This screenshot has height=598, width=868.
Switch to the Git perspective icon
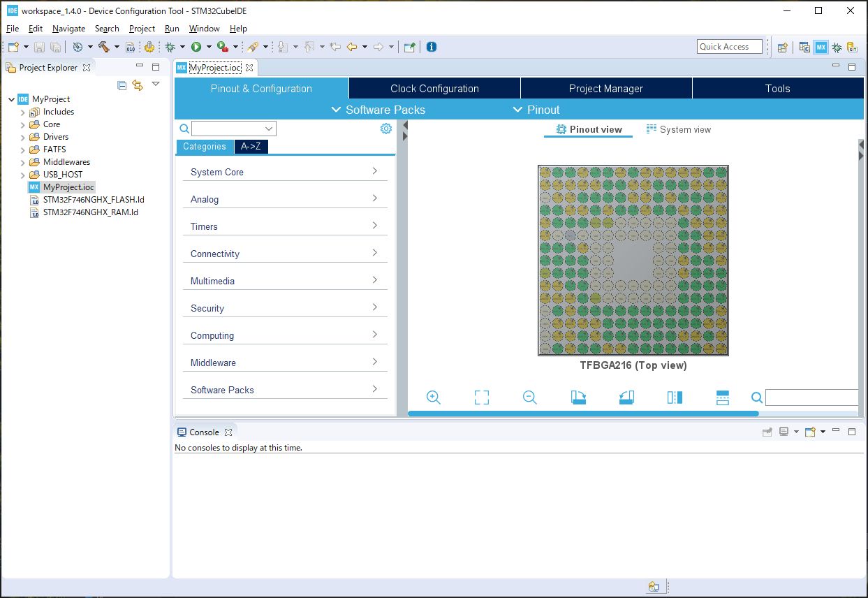[x=852, y=47]
